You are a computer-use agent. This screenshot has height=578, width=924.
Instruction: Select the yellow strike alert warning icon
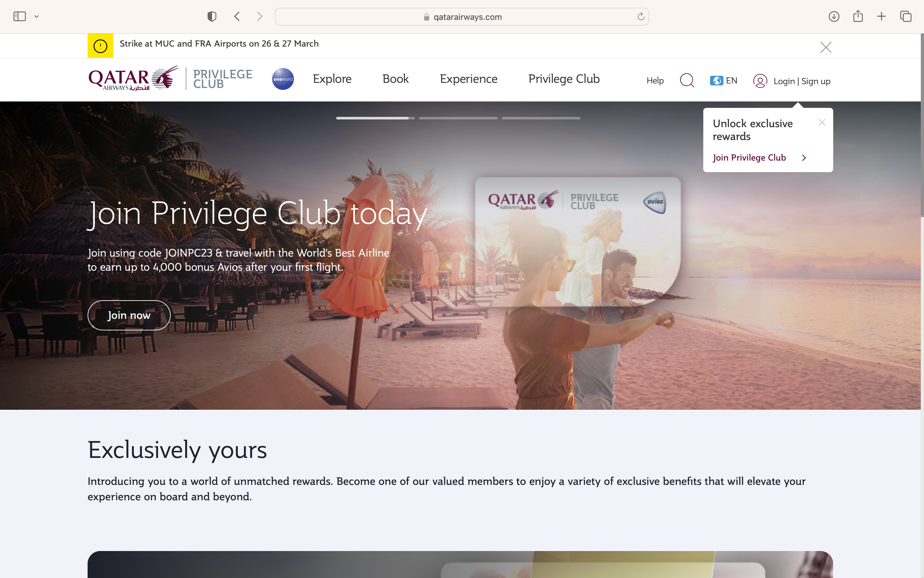point(100,46)
